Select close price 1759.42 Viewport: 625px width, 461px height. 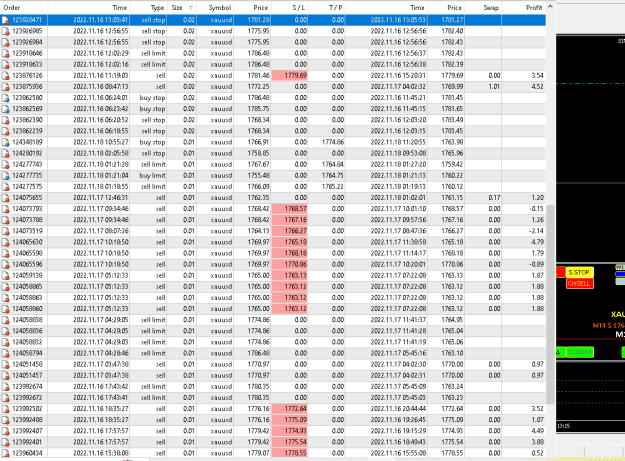(451, 165)
